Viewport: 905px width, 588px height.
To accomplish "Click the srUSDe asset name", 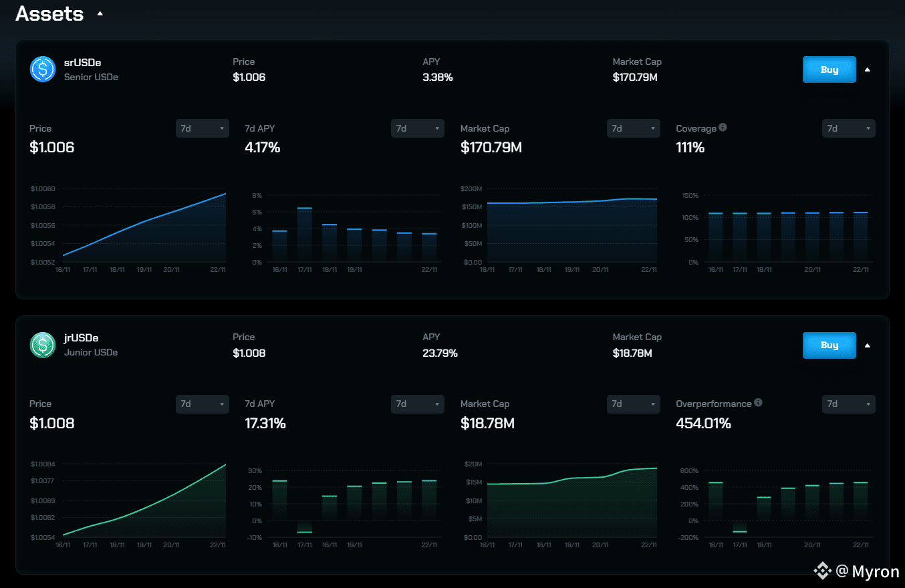I will [x=82, y=63].
